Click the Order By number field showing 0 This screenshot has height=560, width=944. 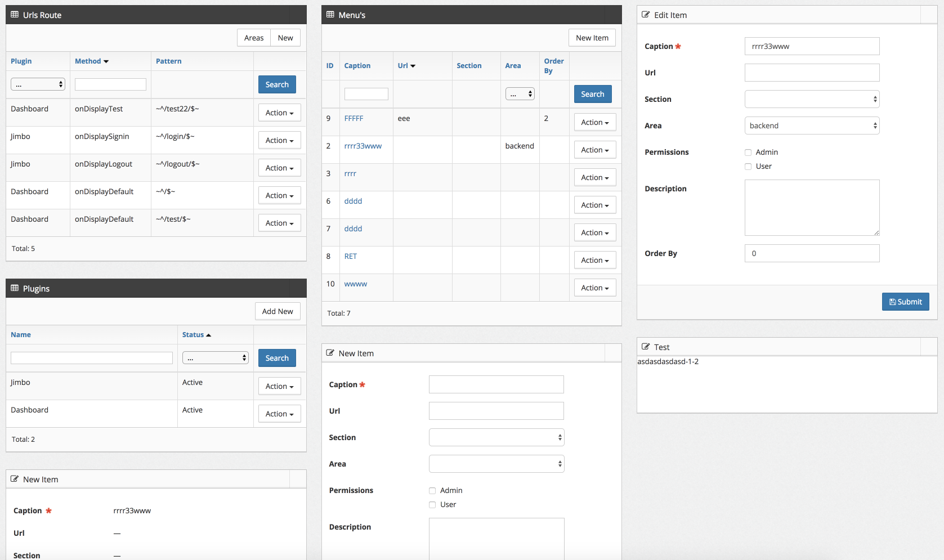tap(812, 253)
